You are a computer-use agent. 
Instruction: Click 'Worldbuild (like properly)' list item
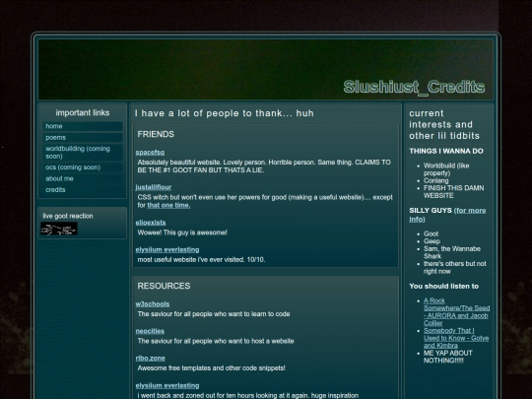[x=446, y=169]
